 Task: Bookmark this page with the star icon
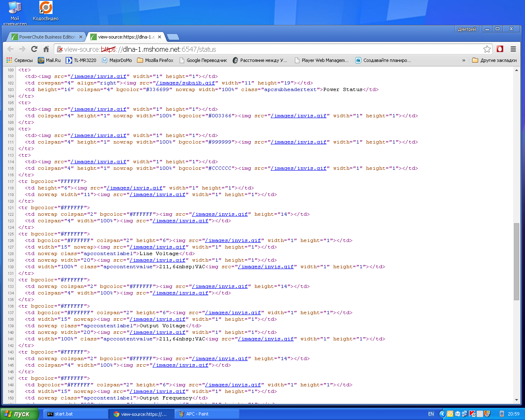point(487,49)
